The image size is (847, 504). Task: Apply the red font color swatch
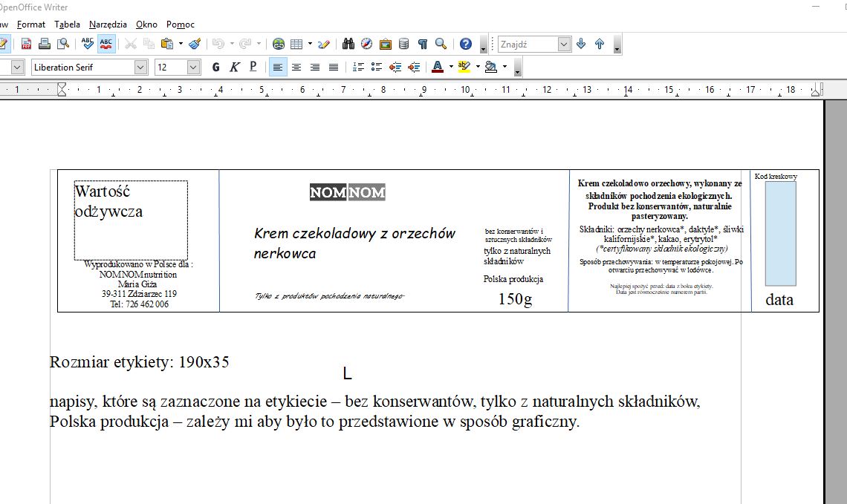pyautogui.click(x=438, y=67)
